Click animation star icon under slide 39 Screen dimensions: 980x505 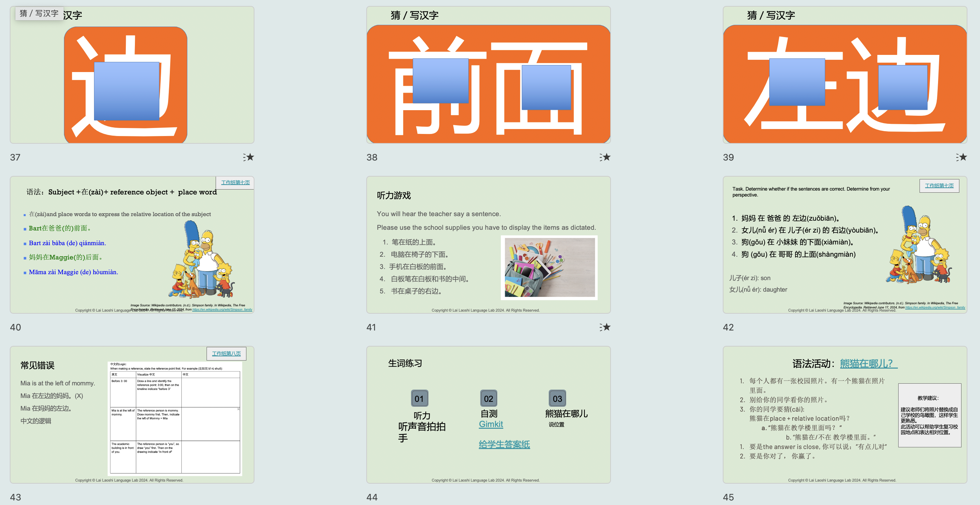click(961, 157)
